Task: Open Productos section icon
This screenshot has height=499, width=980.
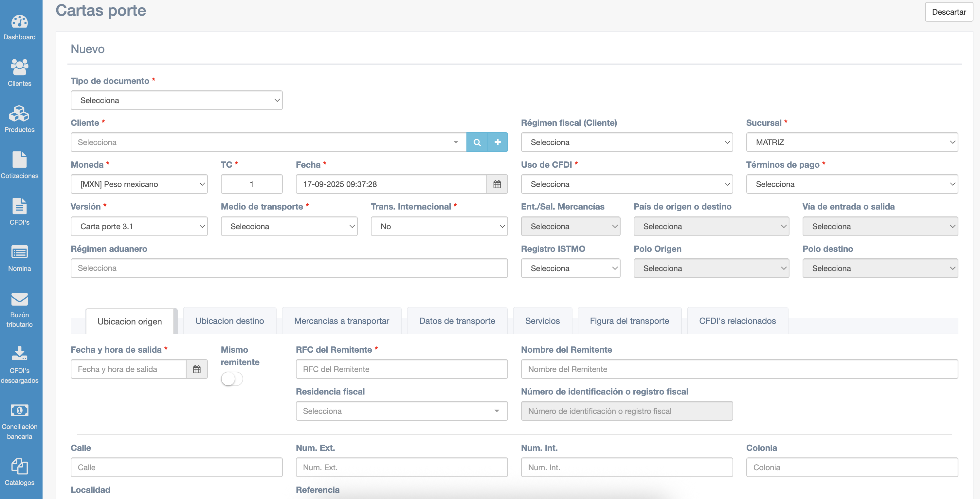Action: coord(19,114)
